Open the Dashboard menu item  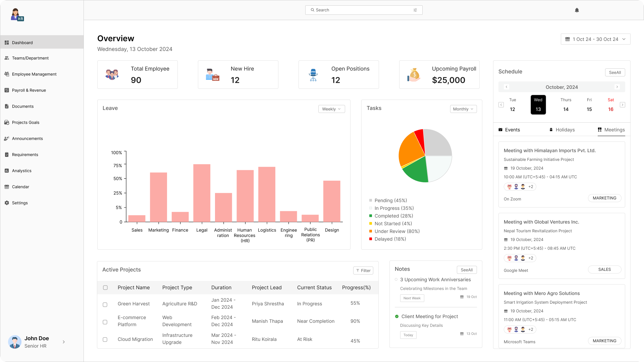pyautogui.click(x=42, y=43)
